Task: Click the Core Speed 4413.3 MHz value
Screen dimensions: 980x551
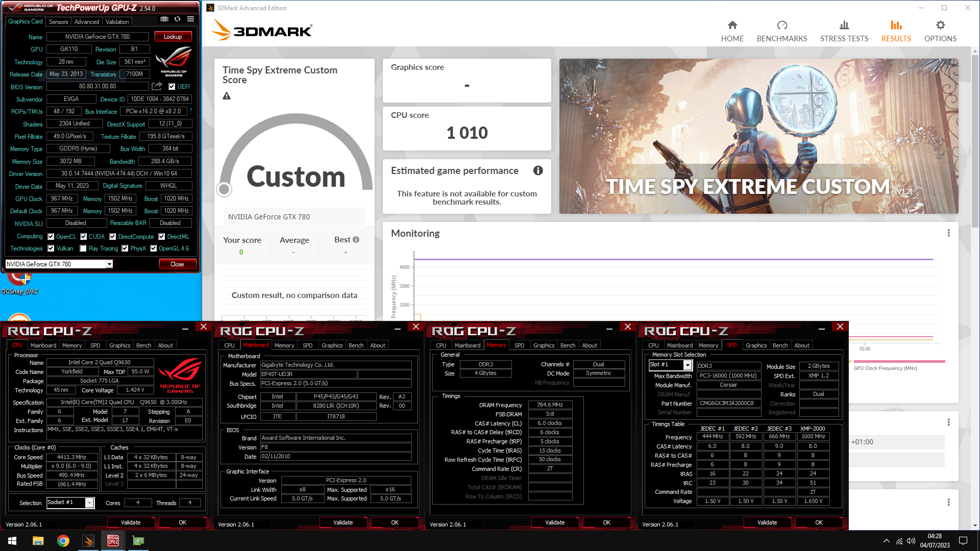Action: click(71, 458)
